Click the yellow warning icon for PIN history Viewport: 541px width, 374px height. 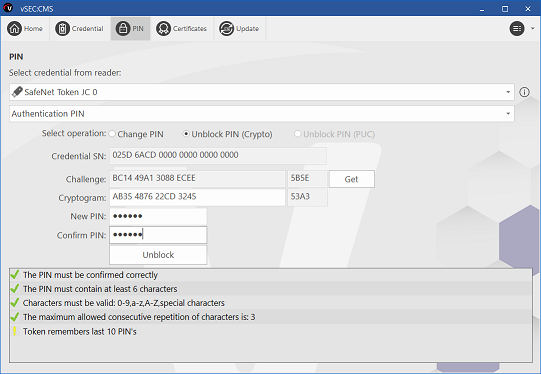(14, 331)
